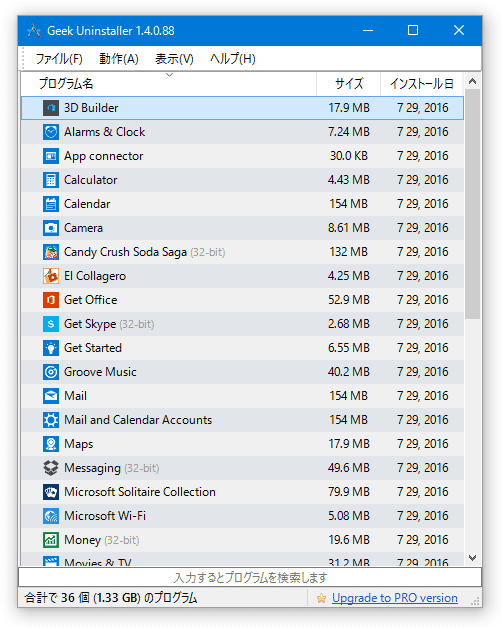Image resolution: width=502 pixels, height=629 pixels.
Task: Select the Calculator program name
Action: 91,180
